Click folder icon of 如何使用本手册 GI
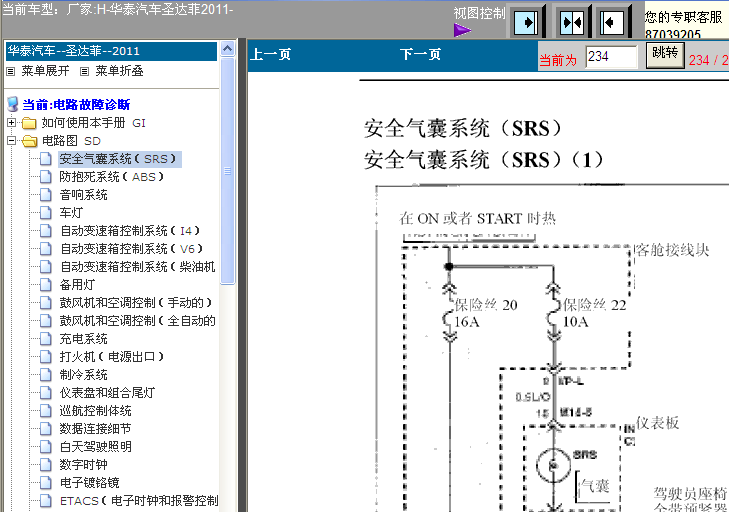The width and height of the screenshot is (729, 512). click(x=29, y=123)
